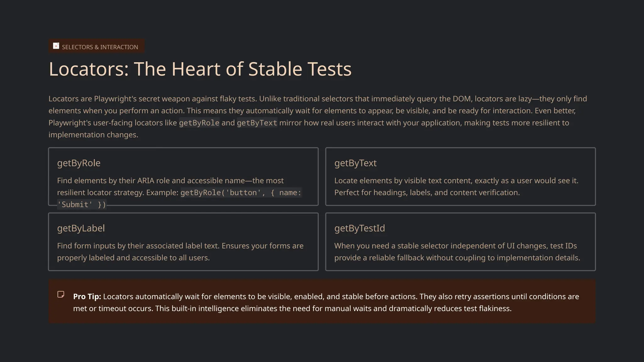644x362 pixels.
Task: Click the inline getByRole code in the intro paragraph
Action: click(199, 123)
